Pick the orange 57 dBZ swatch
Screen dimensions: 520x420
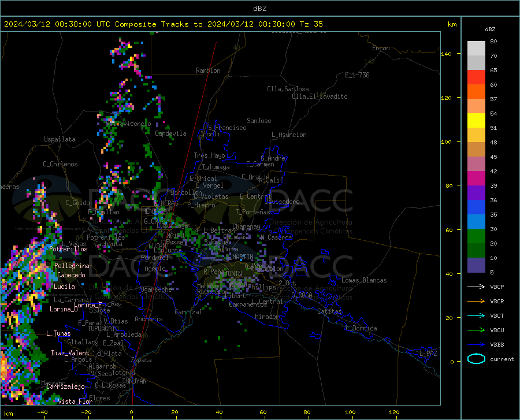(476, 92)
